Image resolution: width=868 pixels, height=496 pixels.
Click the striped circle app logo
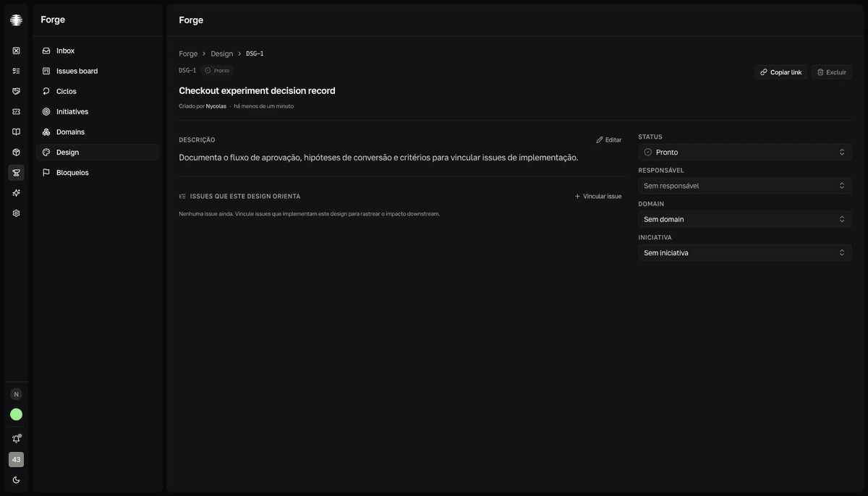pyautogui.click(x=16, y=20)
